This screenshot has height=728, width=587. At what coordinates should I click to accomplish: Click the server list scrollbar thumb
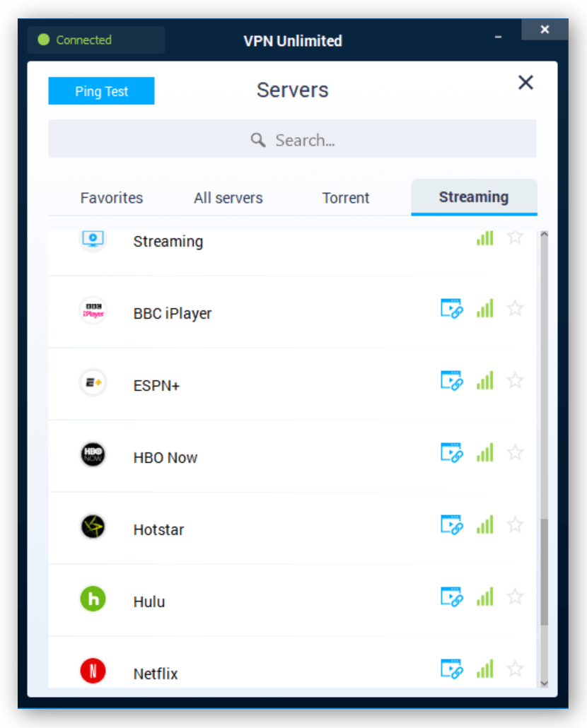tap(545, 572)
